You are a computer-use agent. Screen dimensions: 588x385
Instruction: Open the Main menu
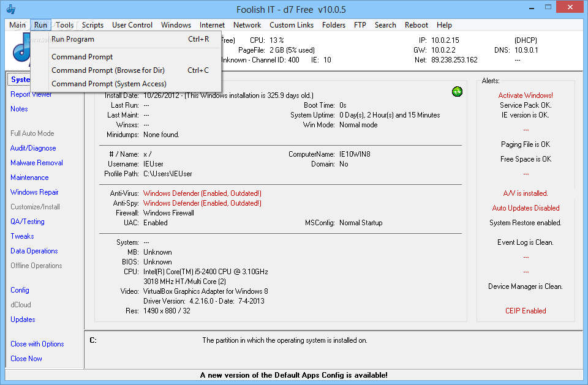(x=17, y=24)
